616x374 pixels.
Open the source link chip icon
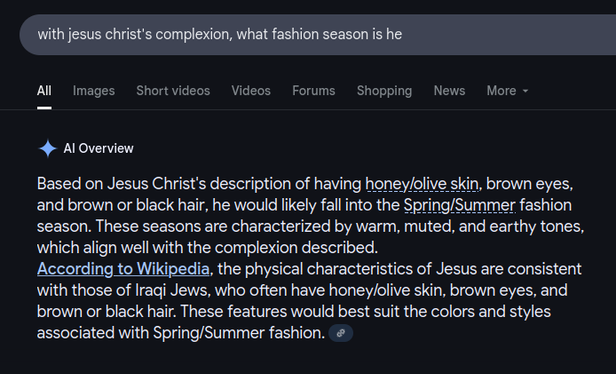pos(341,333)
